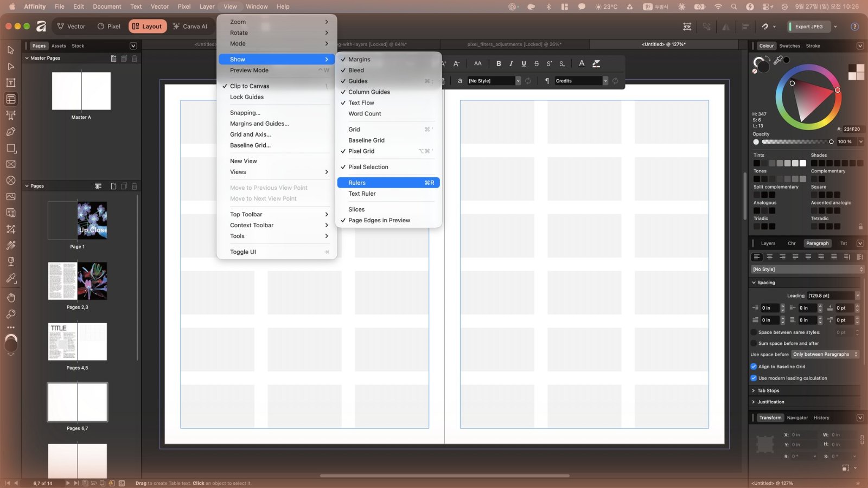Select the Picture Frame Ellipse tool

point(11,180)
